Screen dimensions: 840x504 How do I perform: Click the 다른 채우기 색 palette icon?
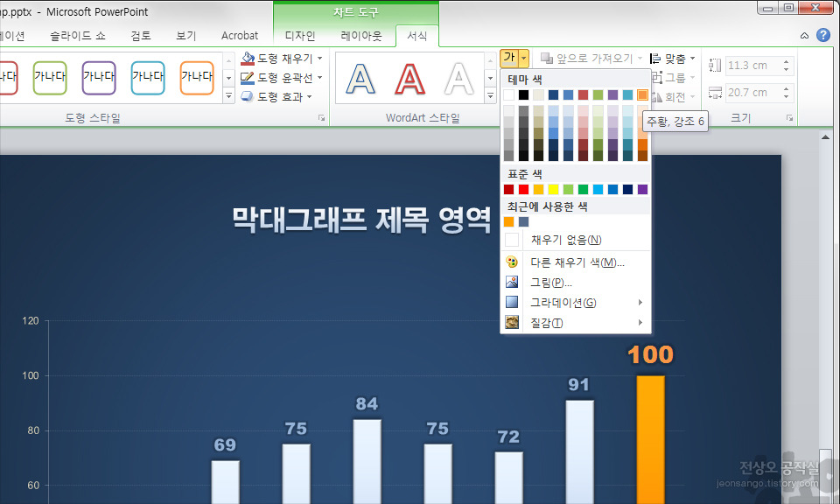512,262
